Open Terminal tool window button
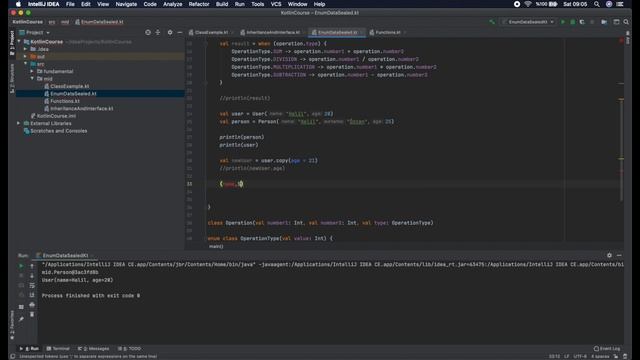Screen dimensions: 640x360 [x=58, y=349]
